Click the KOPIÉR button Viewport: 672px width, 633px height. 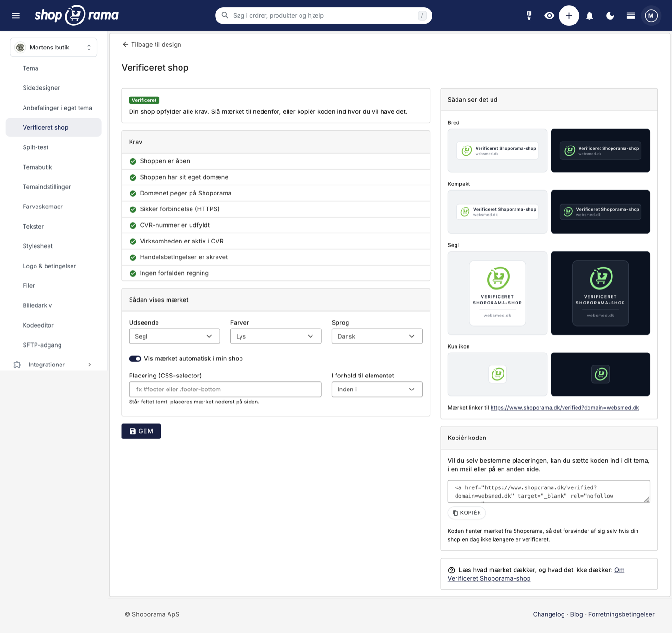[x=467, y=513]
